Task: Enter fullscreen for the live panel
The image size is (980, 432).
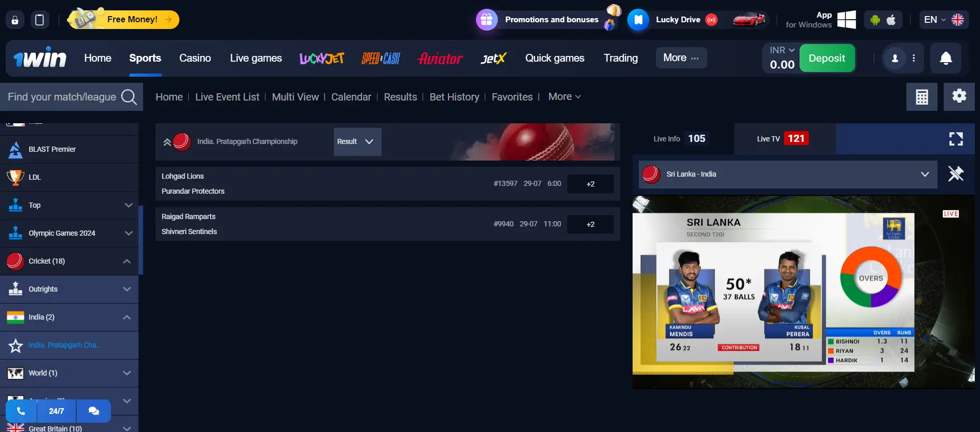Action: pyautogui.click(x=956, y=139)
